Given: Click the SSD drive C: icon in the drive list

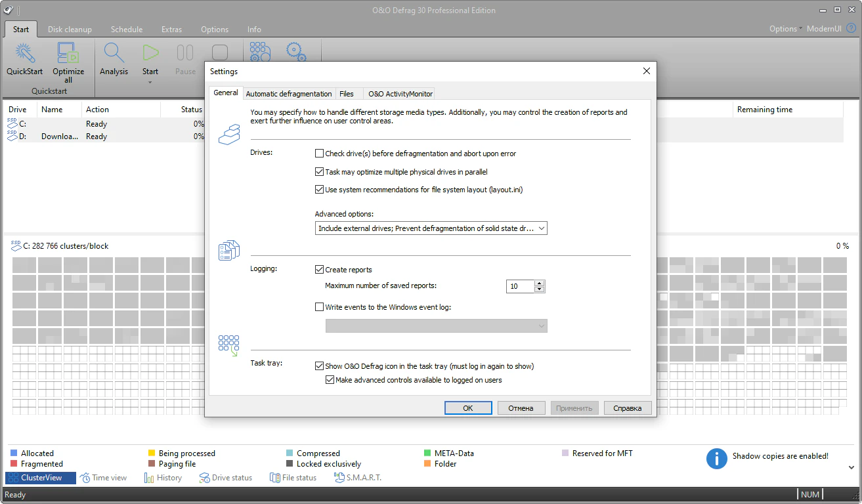Looking at the screenshot, I should pos(12,123).
